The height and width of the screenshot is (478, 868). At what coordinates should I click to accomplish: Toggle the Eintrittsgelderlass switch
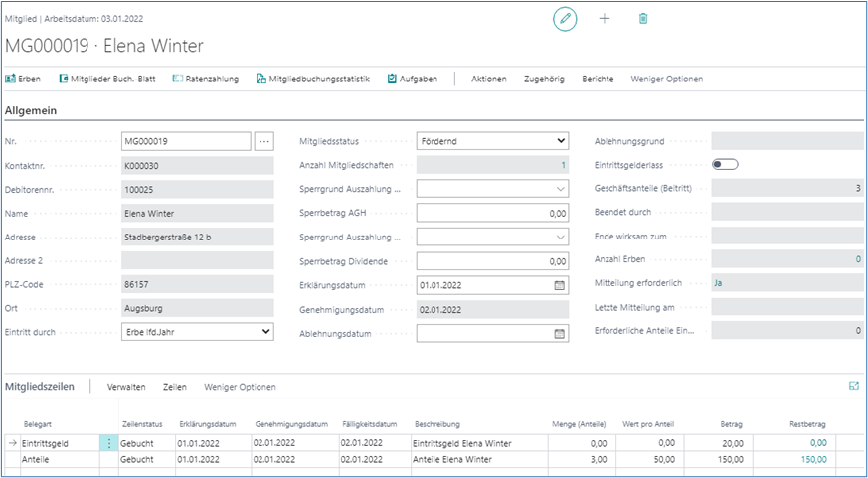click(x=725, y=165)
